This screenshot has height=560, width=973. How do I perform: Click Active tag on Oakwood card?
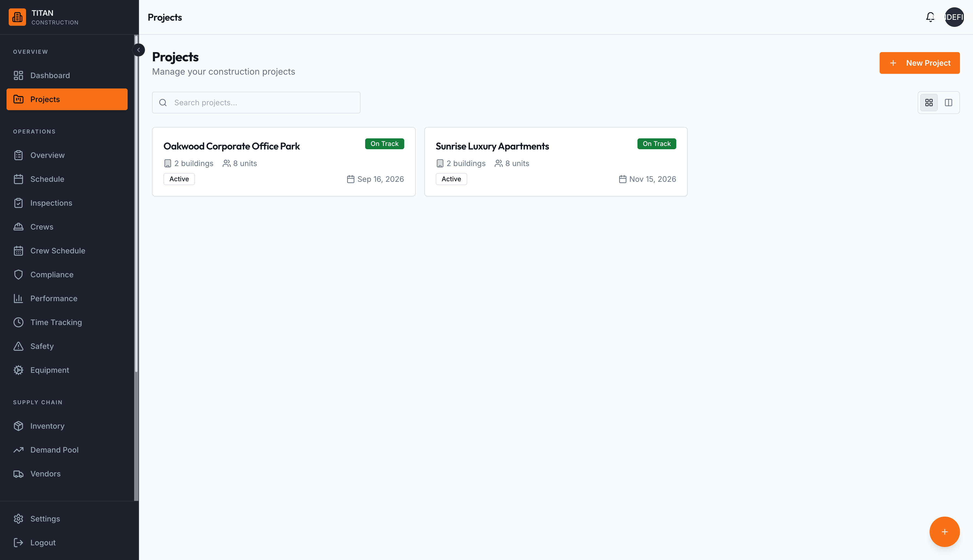point(179,179)
